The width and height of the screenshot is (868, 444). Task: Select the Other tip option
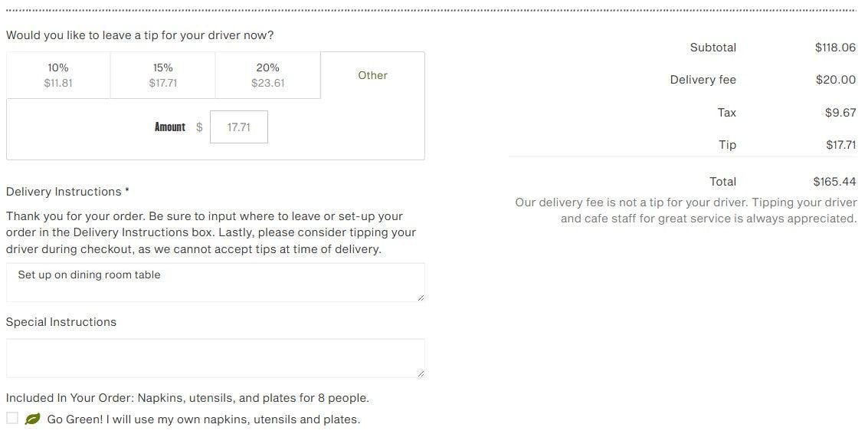[372, 75]
